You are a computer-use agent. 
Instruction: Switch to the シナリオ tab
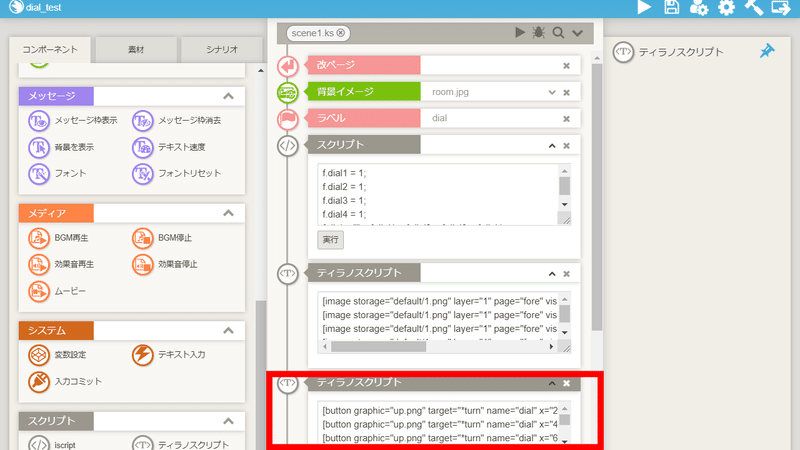tap(221, 49)
